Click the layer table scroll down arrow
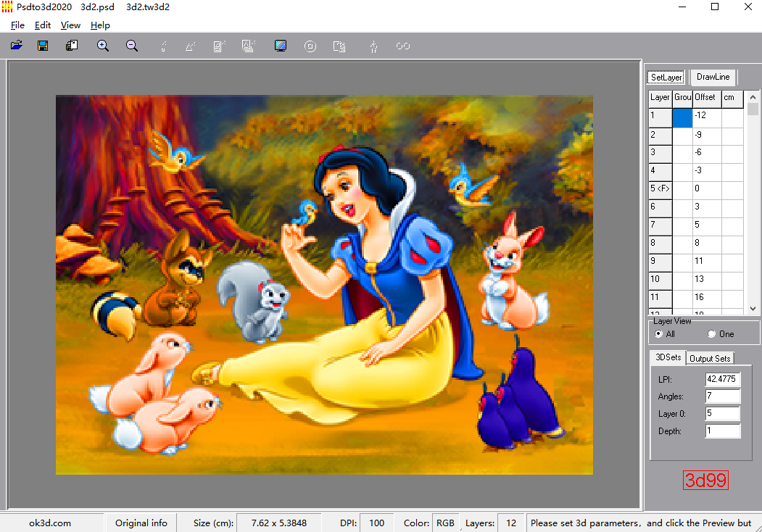762x532 pixels. 753,308
